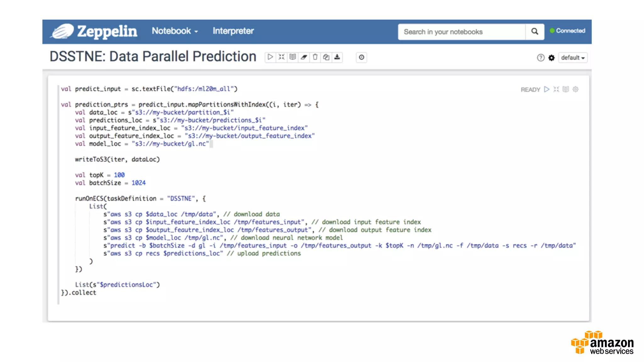Screen dimensions: 644x362
Task: Clone the note with copy icon
Action: [x=326, y=57]
